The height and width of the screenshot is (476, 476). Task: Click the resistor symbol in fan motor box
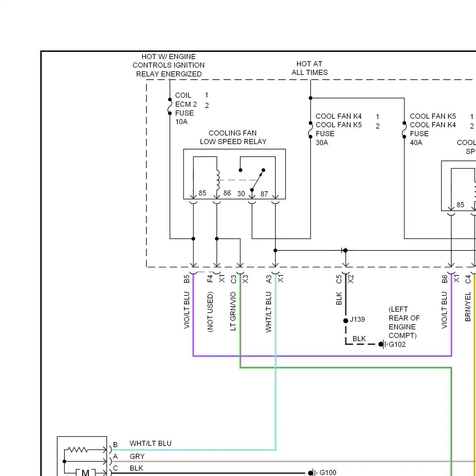point(78,450)
